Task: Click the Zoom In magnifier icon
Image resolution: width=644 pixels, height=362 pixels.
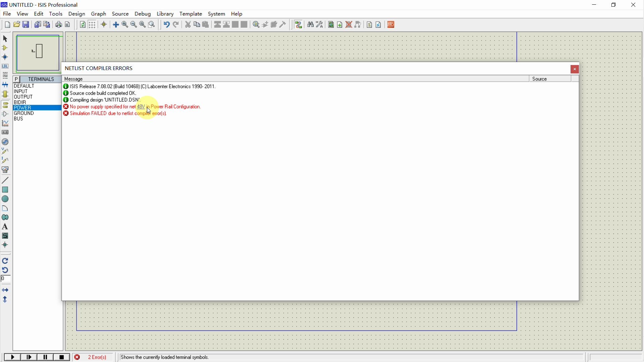Action: [125, 25]
